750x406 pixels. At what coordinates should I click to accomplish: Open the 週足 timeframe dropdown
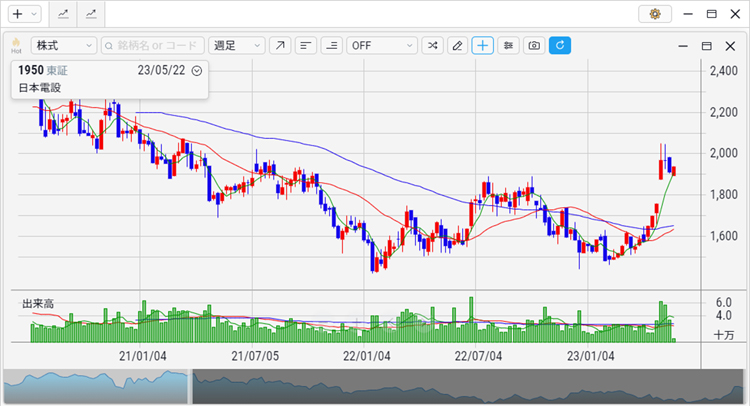point(237,46)
